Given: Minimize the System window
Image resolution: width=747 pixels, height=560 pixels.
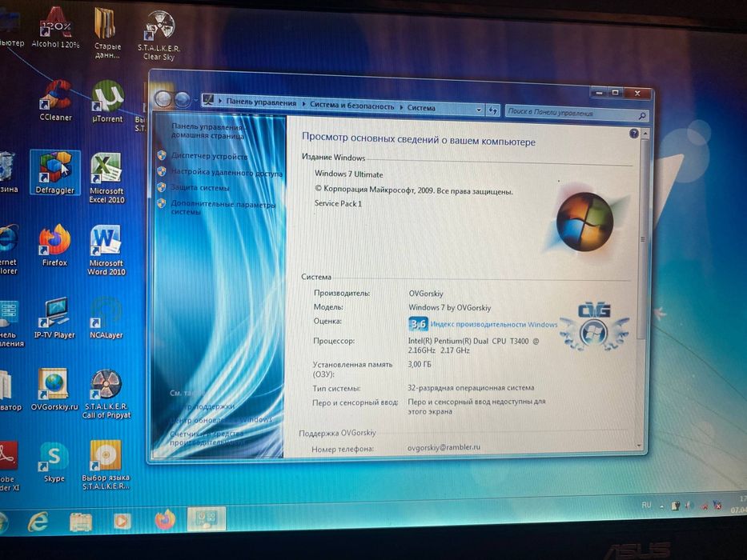Looking at the screenshot, I should pos(600,93).
